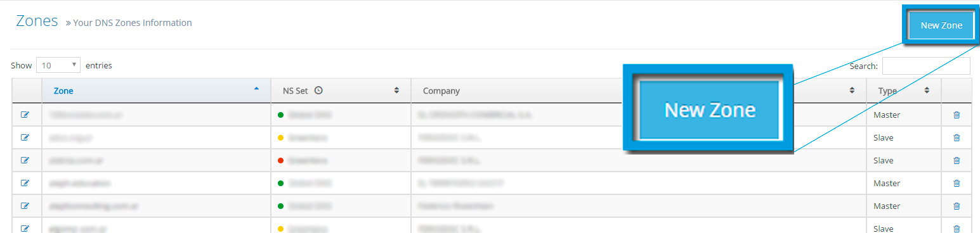
Task: Delete the third zone with trash icon
Action: click(957, 160)
